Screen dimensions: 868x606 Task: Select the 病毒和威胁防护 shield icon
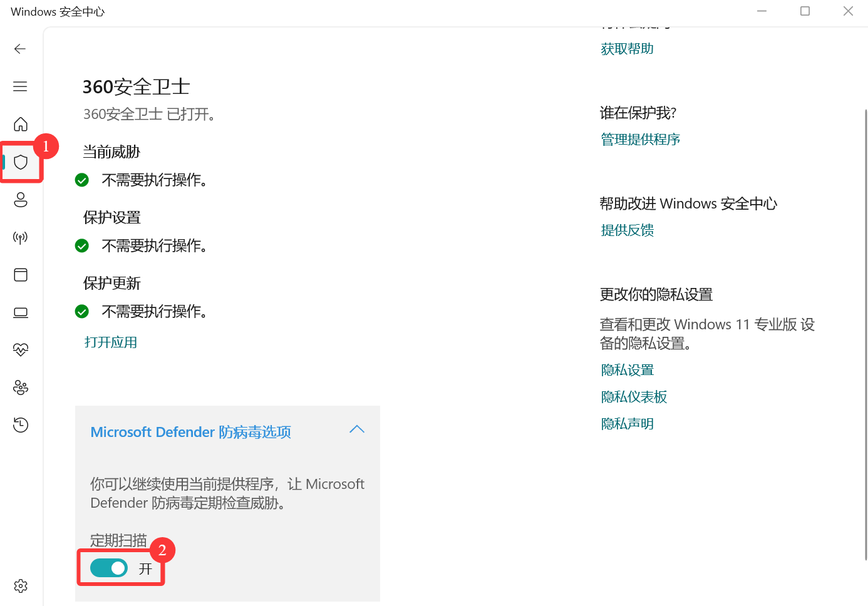pyautogui.click(x=20, y=162)
